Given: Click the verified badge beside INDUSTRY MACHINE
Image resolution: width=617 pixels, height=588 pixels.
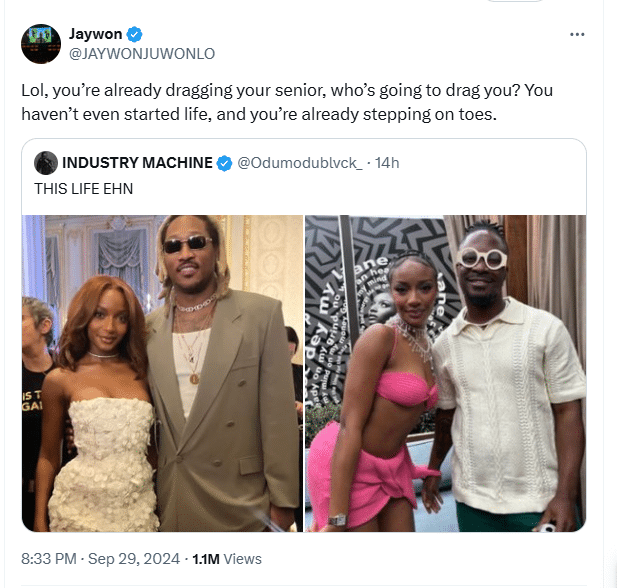Looking at the screenshot, I should coord(225,163).
